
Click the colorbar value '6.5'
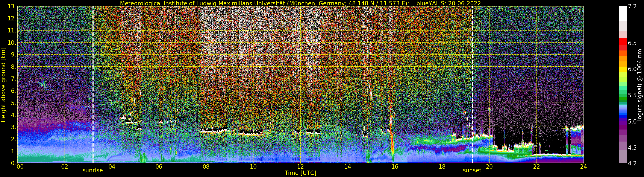[x=632, y=43]
